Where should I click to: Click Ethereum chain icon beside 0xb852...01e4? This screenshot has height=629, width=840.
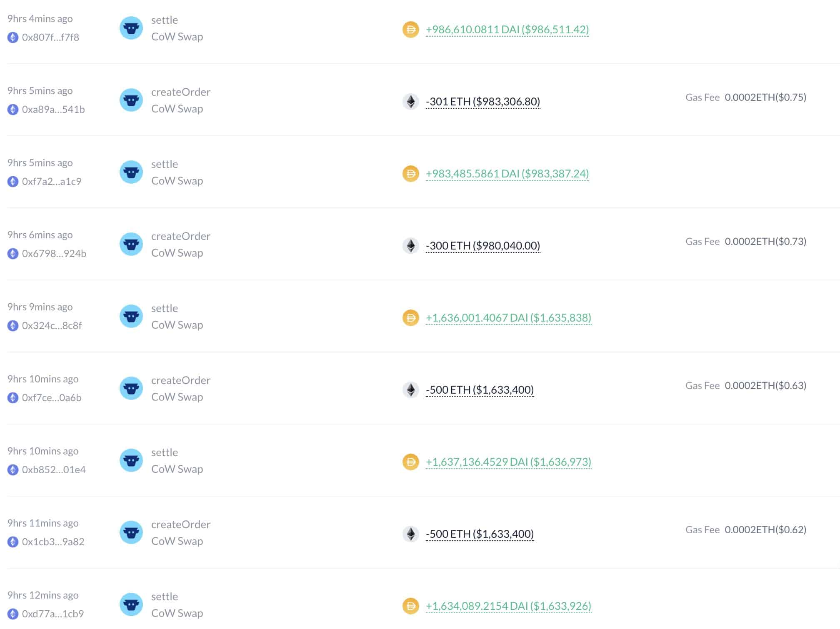tap(13, 470)
